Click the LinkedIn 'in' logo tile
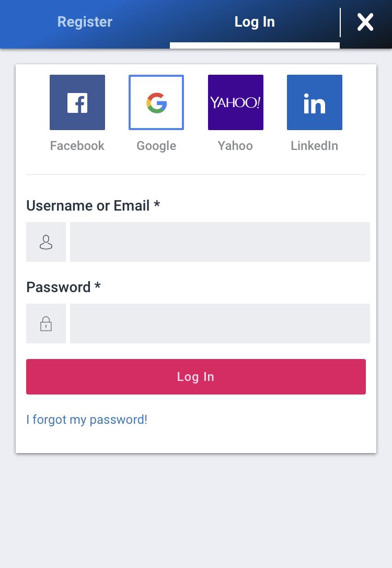Screen dimensions: 392x568 click(x=315, y=102)
